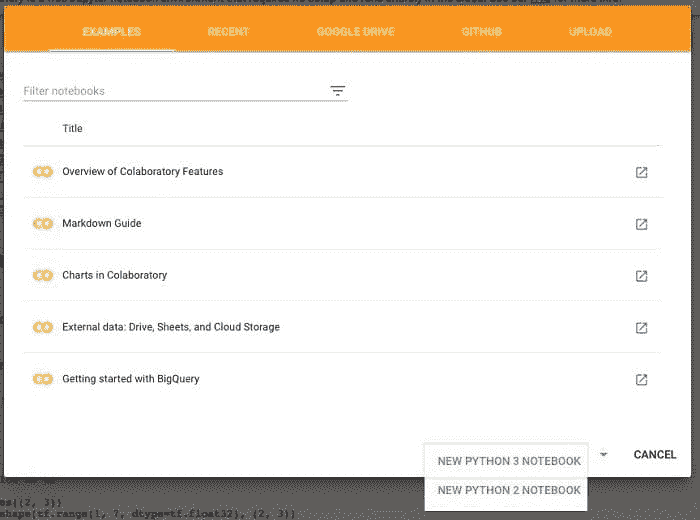Open External data notebook in new tab

(x=641, y=328)
